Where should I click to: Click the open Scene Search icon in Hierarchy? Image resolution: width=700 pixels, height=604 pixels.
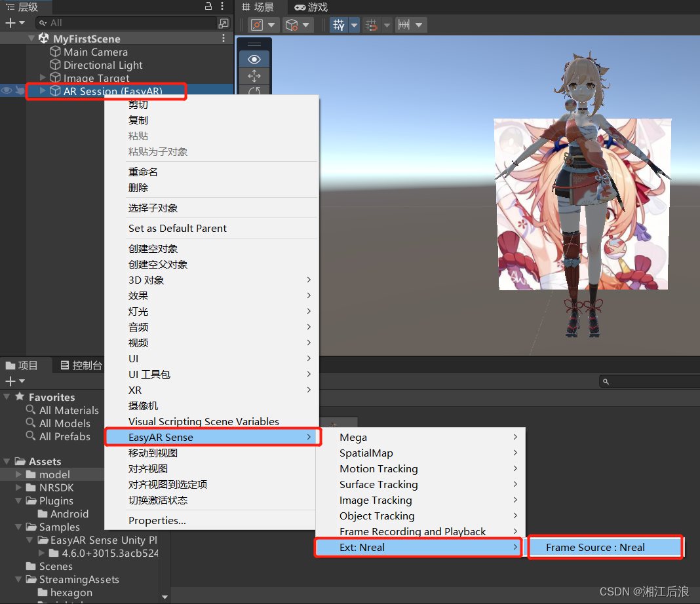tap(224, 23)
